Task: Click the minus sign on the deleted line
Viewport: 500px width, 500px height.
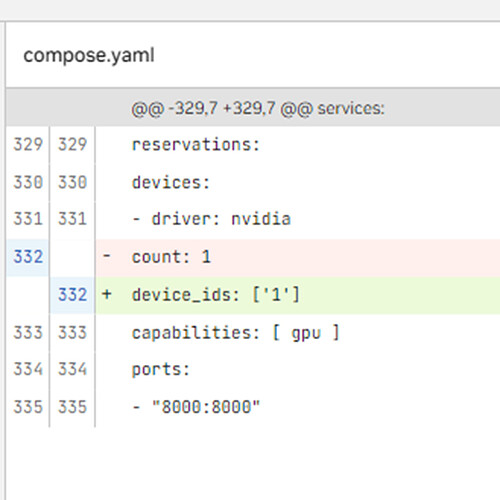Action: (x=107, y=257)
